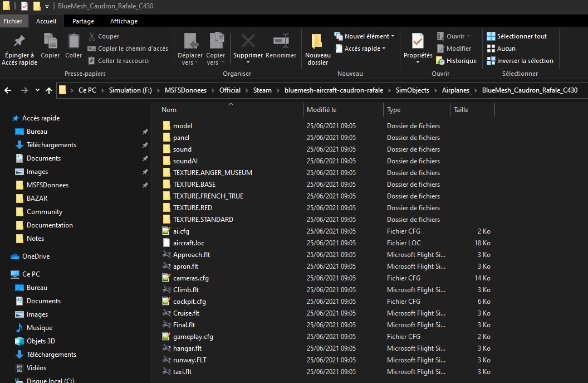Screen dimensions: 588x383
Task: Open the model folder
Action: tap(183, 126)
